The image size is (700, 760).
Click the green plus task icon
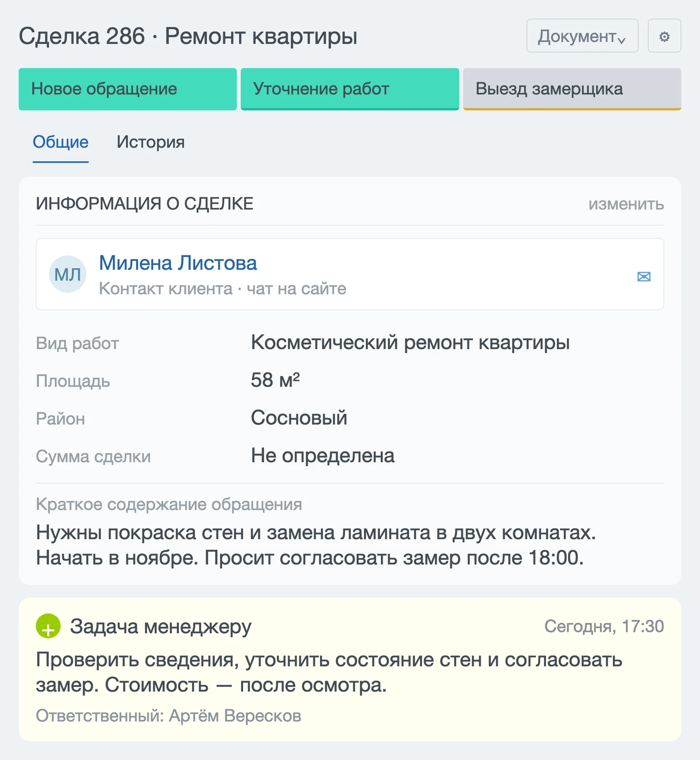(48, 626)
